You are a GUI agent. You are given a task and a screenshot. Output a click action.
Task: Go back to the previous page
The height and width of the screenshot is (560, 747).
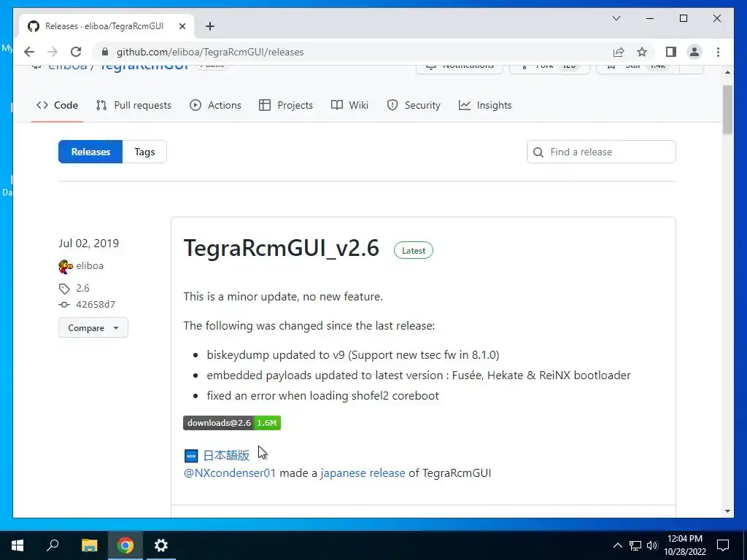coord(29,52)
